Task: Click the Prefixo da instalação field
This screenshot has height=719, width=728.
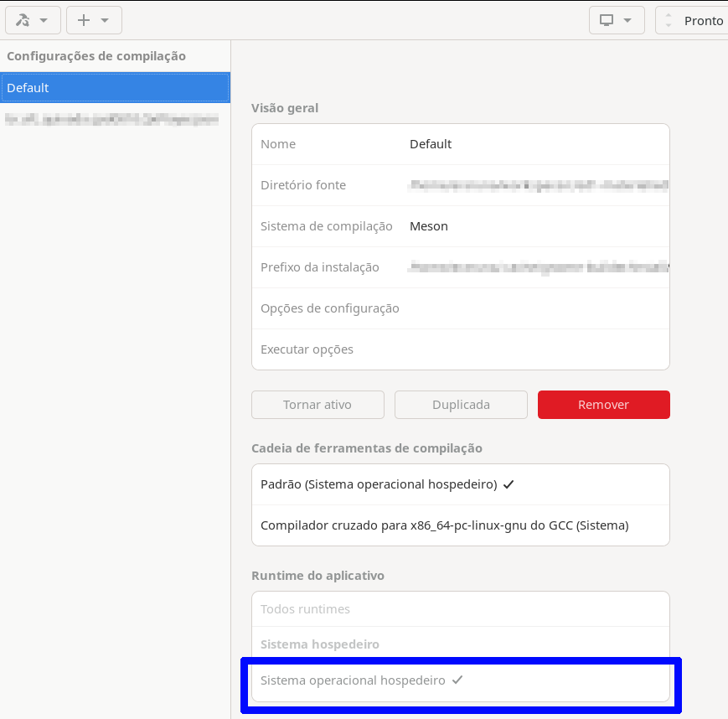Action: pyautogui.click(x=536, y=267)
